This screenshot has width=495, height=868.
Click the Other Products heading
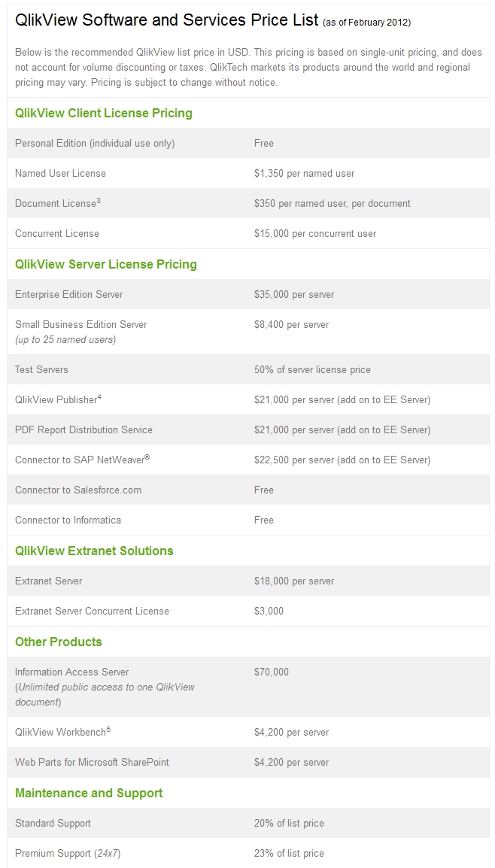pos(59,642)
